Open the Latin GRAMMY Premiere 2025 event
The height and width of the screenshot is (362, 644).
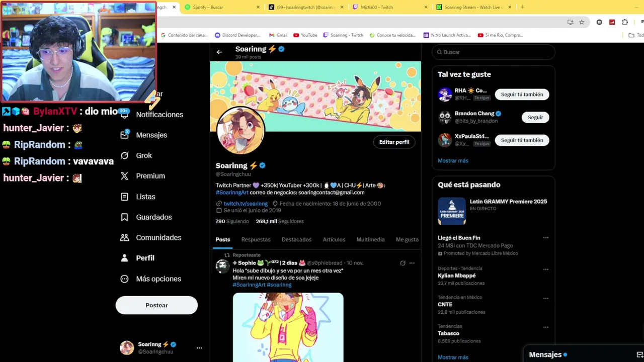(493, 211)
